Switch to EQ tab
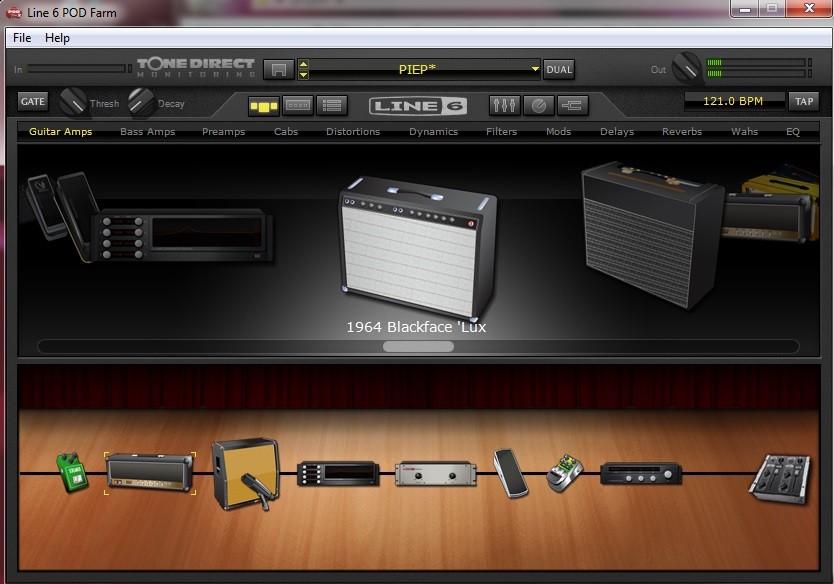 [793, 131]
